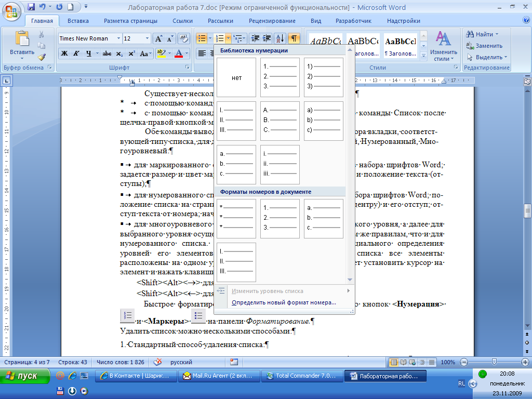Viewport: 532px width, 399px height.
Task: Click Определить новый формат номера
Action: (284, 303)
